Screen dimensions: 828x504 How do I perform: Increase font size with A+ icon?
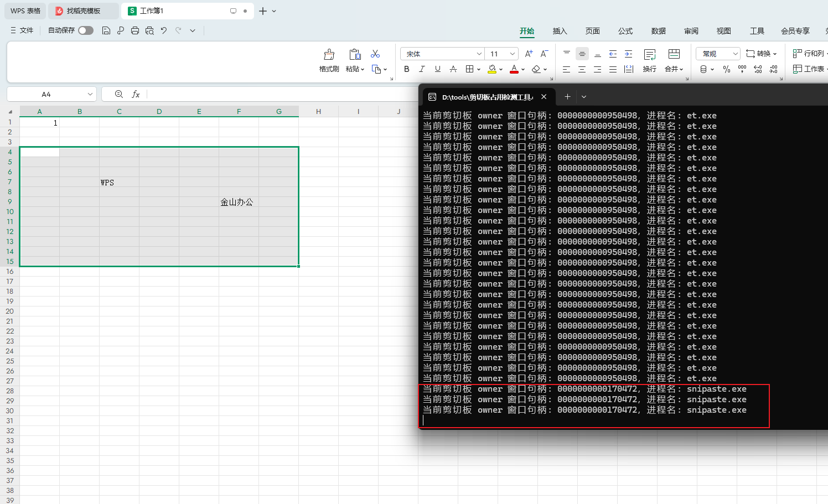click(x=529, y=54)
